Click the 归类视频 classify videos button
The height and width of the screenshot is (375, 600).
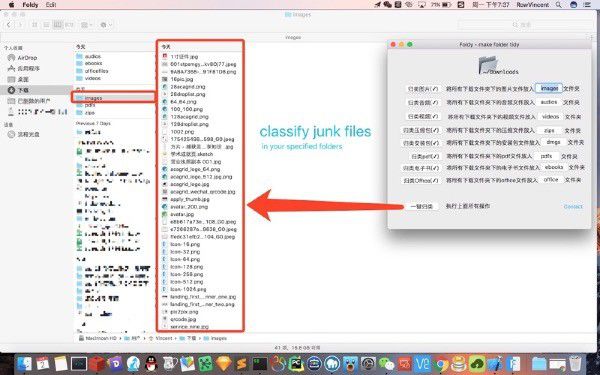pos(422,116)
